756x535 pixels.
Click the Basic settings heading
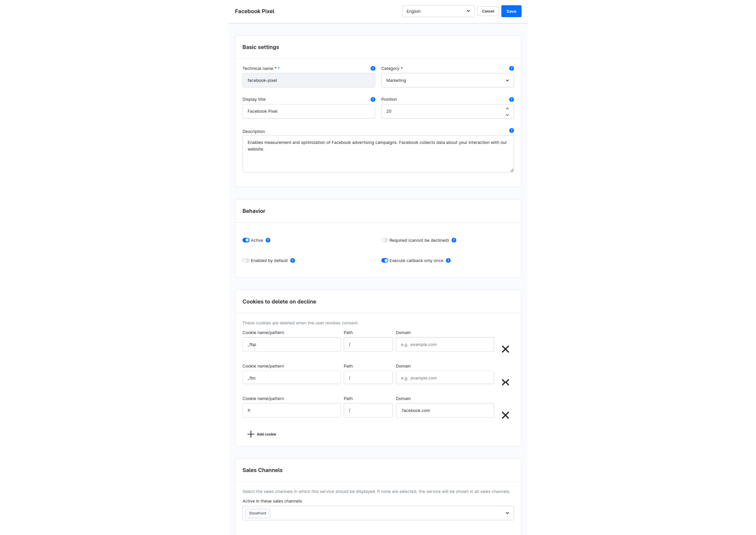click(260, 47)
